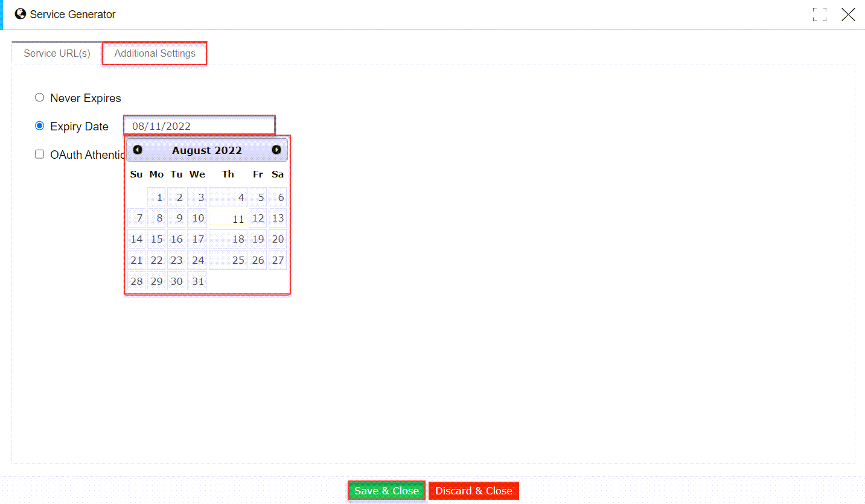Open the Additional Settings tab
Viewport: 865px width, 504px height.
pos(155,53)
